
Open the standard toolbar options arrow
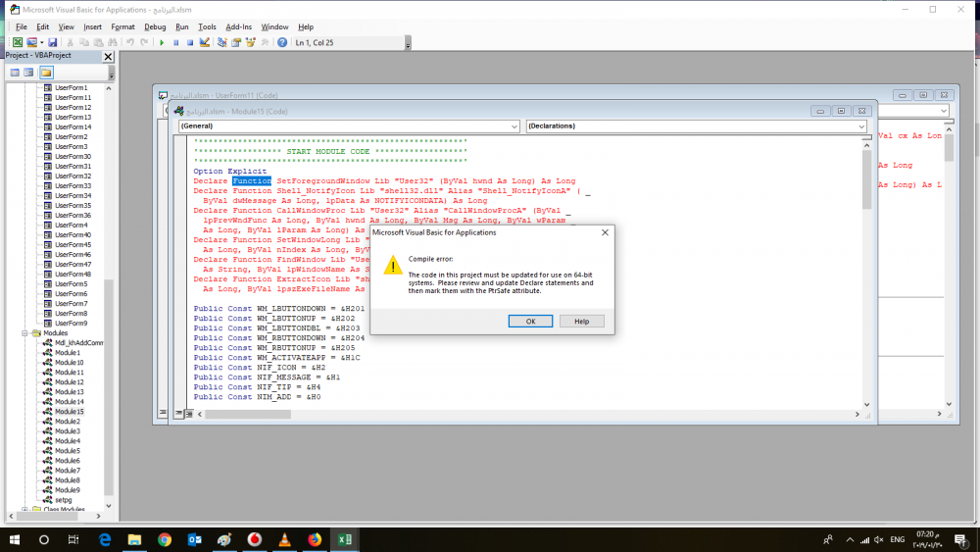pos(408,43)
